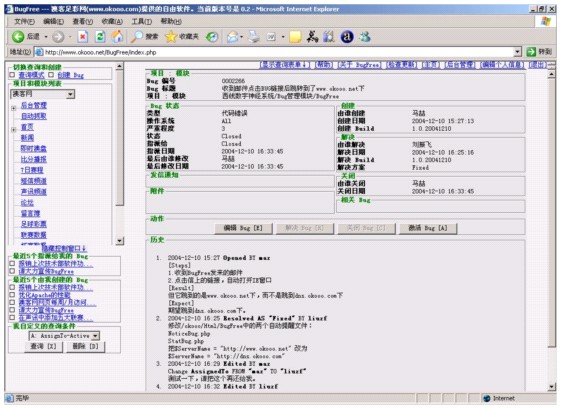Screen dimensions: 562x409
Task: Click the 删除 [D] button
Action: pos(85,347)
